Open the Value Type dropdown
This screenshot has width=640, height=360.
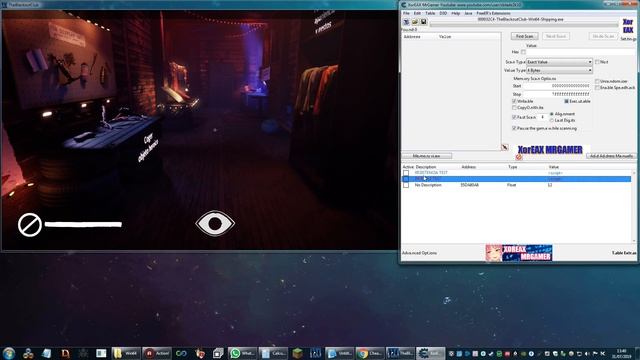[559, 70]
